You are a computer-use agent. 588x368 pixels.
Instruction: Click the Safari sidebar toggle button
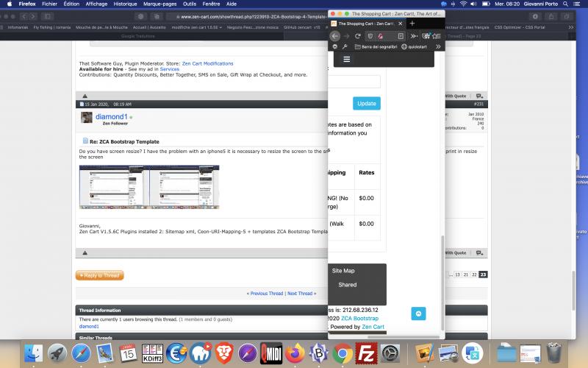click(48, 16)
